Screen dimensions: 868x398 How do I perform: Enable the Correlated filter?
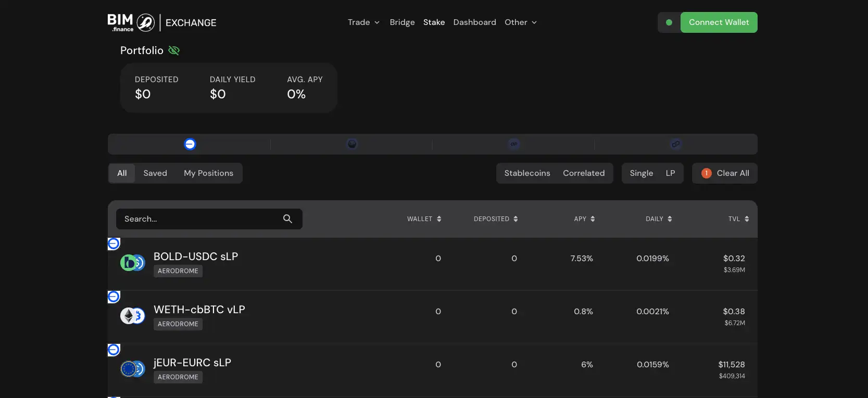pos(584,173)
